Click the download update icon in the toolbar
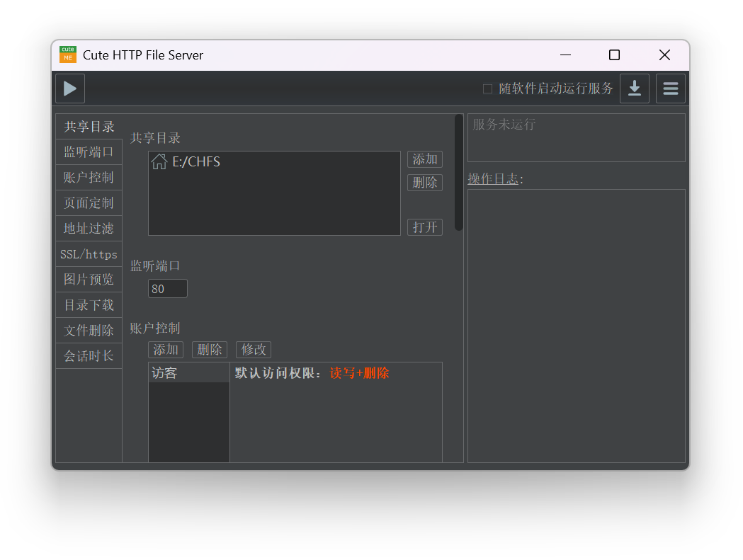 point(634,88)
